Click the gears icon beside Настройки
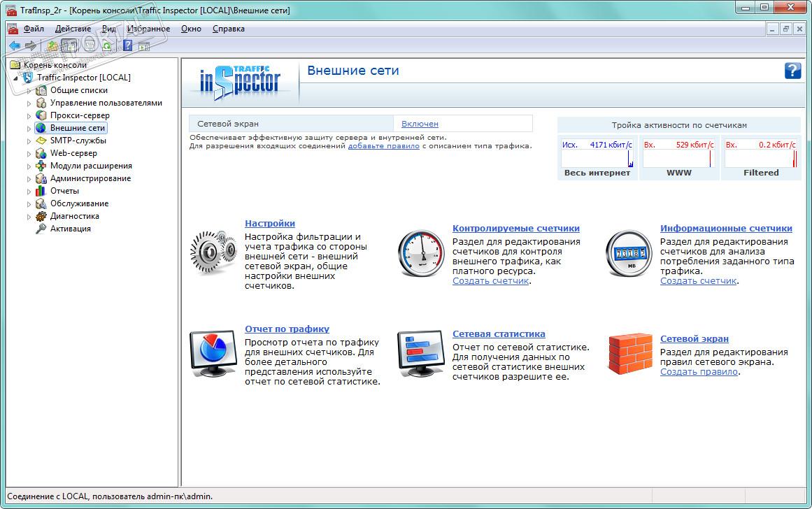 [213, 252]
